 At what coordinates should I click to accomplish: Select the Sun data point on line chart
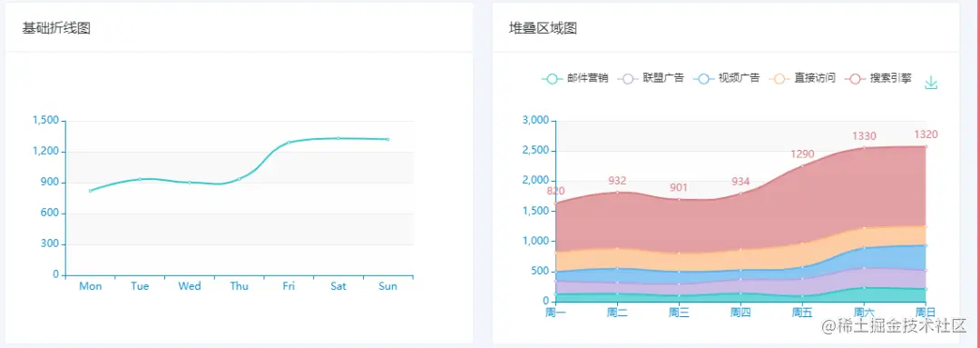pos(387,140)
